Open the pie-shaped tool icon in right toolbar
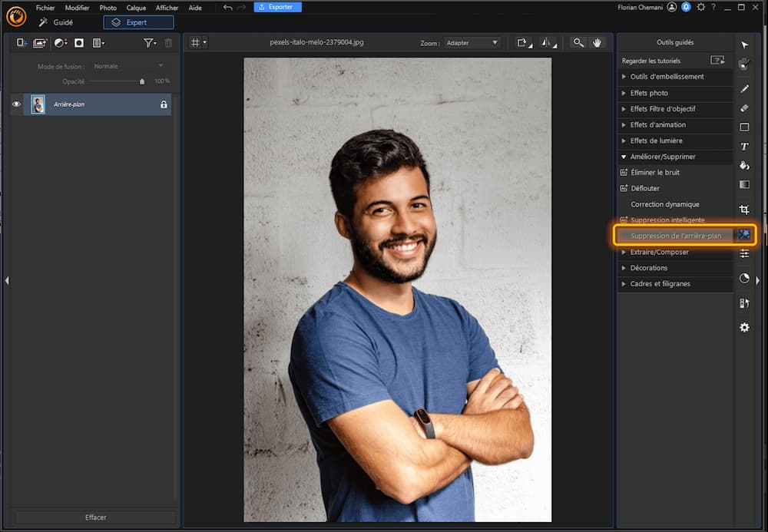Viewport: 768px width, 532px height. tap(744, 279)
